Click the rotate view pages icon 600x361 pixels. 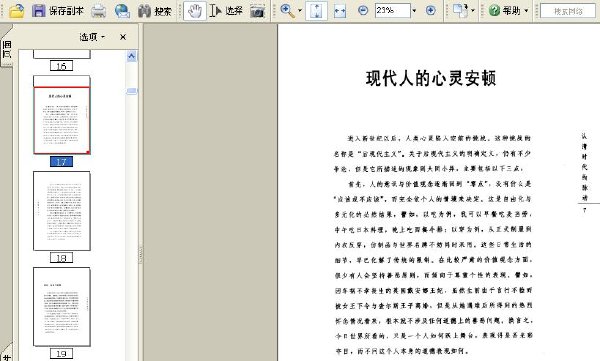[460, 11]
